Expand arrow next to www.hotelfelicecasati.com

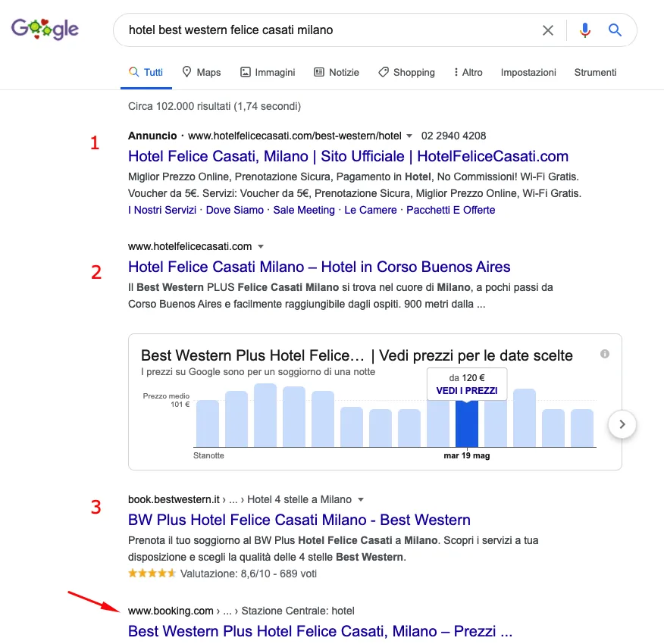[261, 246]
